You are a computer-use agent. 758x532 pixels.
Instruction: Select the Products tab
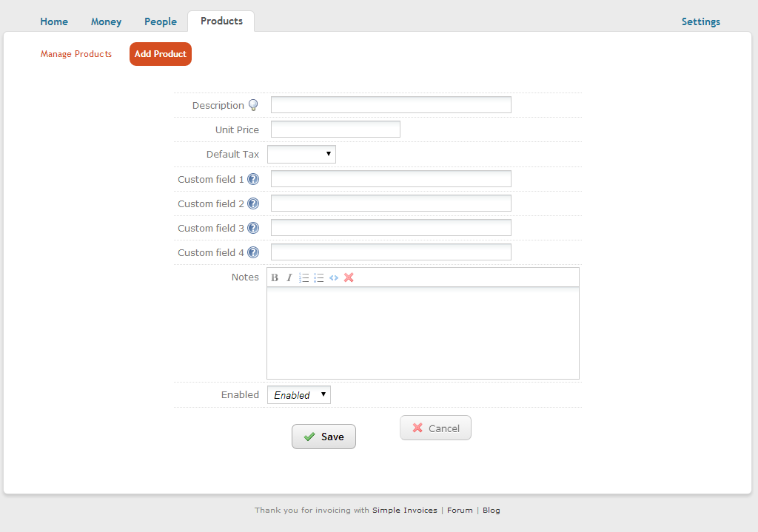click(221, 21)
